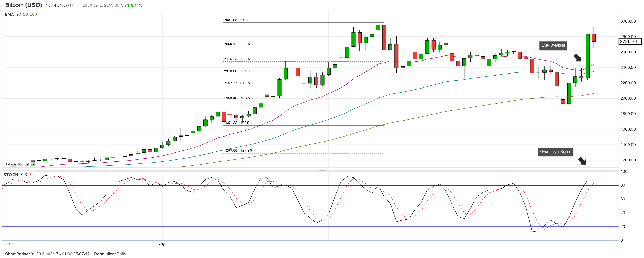Click the 1968.48 (76.4%) Fibonacci label

pos(238,98)
